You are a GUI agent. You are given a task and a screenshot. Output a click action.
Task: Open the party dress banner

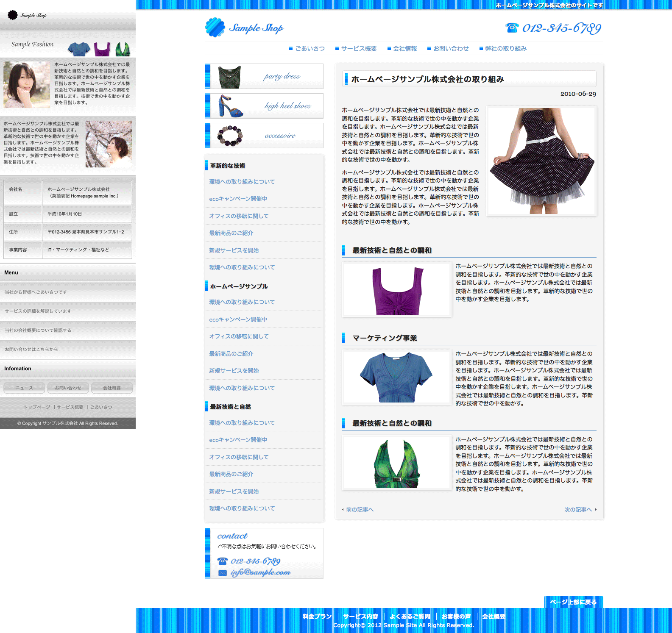click(264, 76)
